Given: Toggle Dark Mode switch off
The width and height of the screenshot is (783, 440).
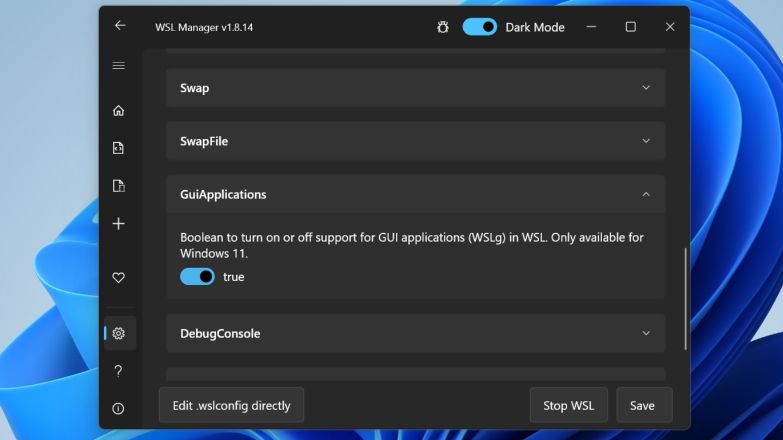Looking at the screenshot, I should click(x=479, y=27).
